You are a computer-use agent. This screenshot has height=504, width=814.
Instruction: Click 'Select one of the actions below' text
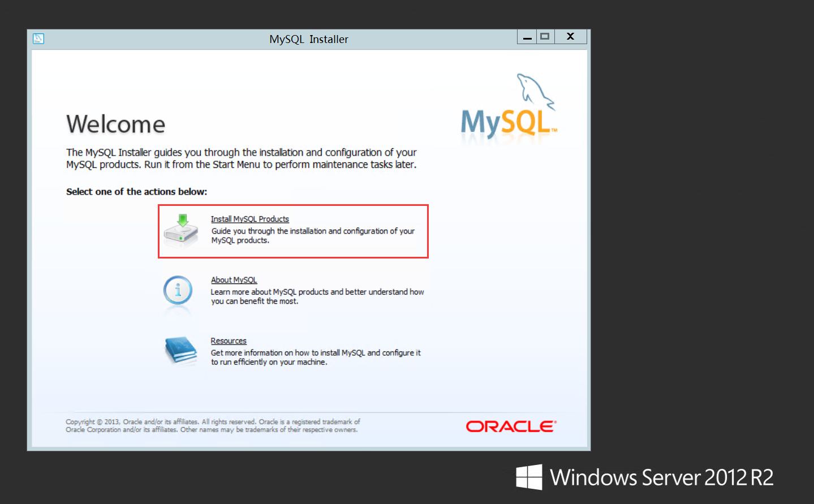point(136,192)
